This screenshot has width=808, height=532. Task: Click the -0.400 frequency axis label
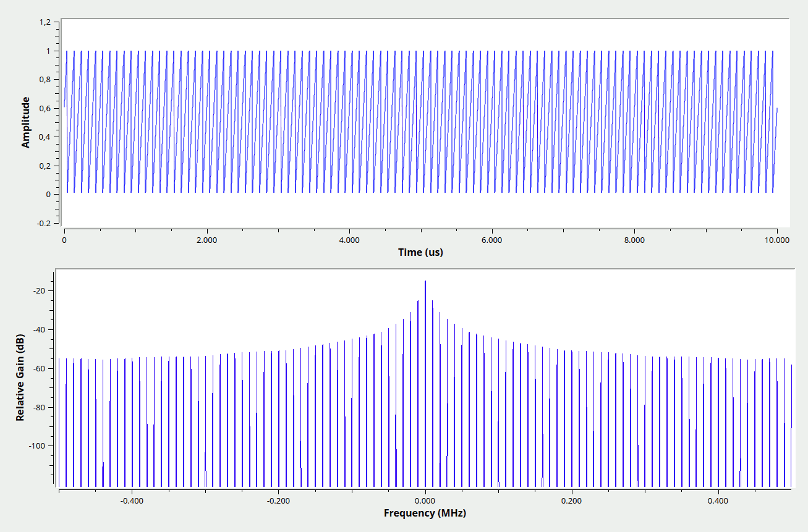click(132, 500)
